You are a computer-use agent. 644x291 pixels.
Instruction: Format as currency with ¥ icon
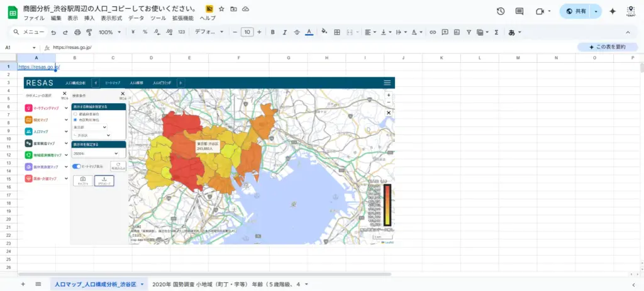(133, 32)
